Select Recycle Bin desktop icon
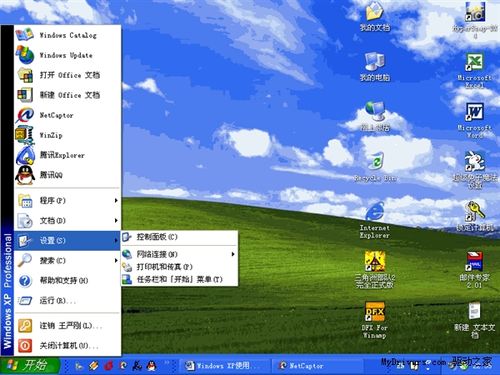 pyautogui.click(x=375, y=166)
